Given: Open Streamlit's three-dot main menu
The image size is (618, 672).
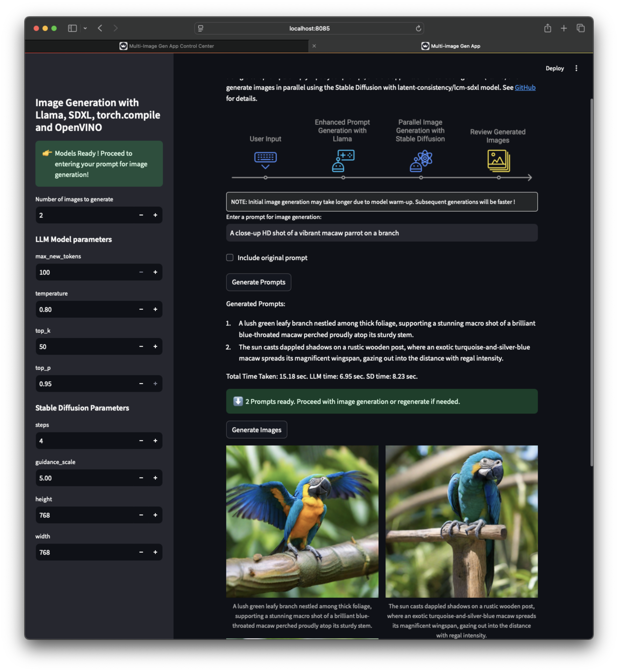Looking at the screenshot, I should click(x=576, y=68).
